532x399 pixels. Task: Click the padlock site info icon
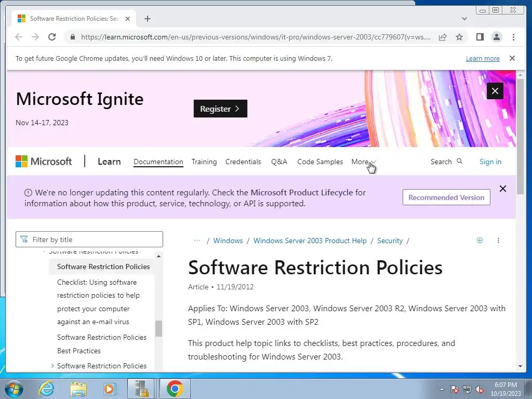point(73,37)
